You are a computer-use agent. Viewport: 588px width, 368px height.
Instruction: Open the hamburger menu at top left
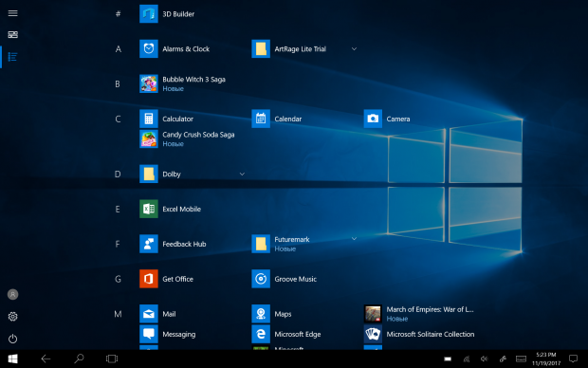12,13
